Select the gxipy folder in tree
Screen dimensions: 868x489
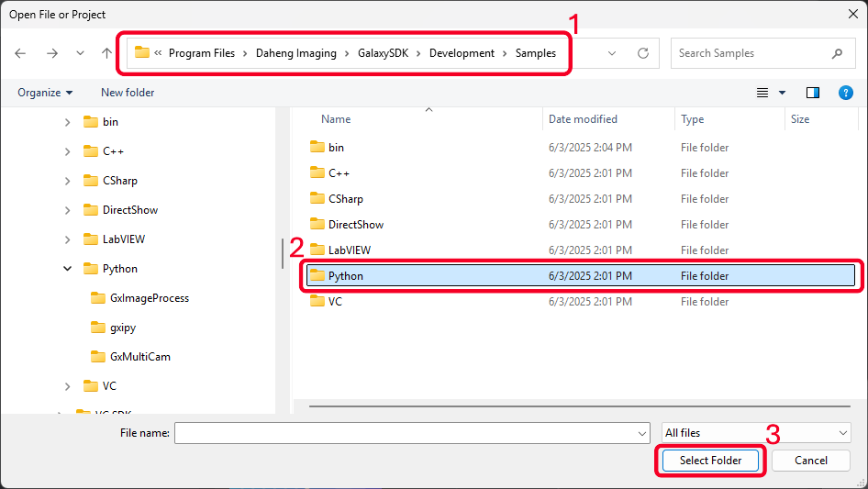point(122,328)
